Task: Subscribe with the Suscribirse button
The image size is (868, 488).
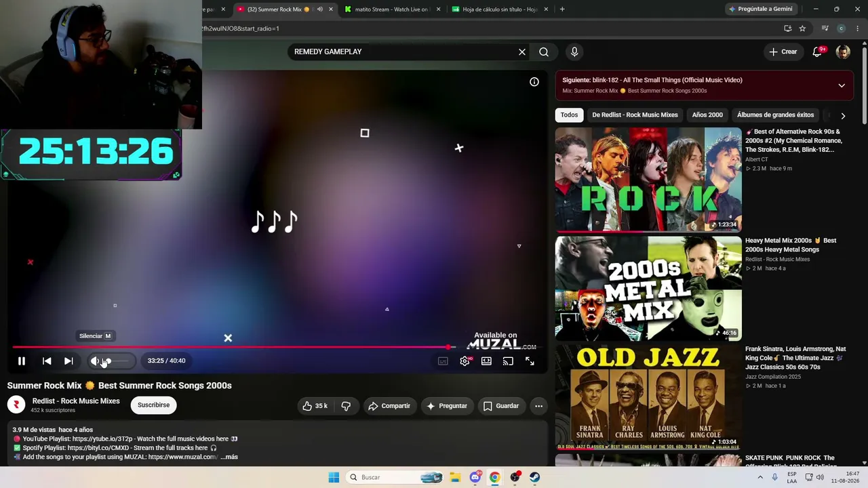Action: tap(154, 405)
